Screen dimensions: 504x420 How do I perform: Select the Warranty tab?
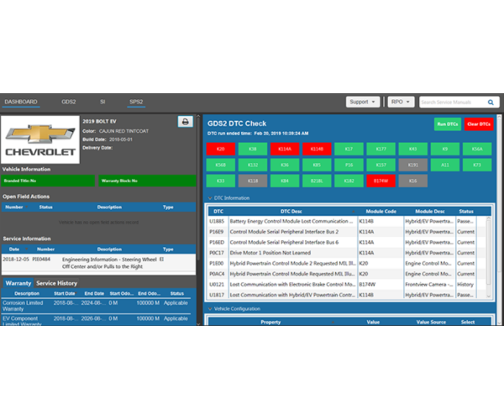pyautogui.click(x=18, y=283)
